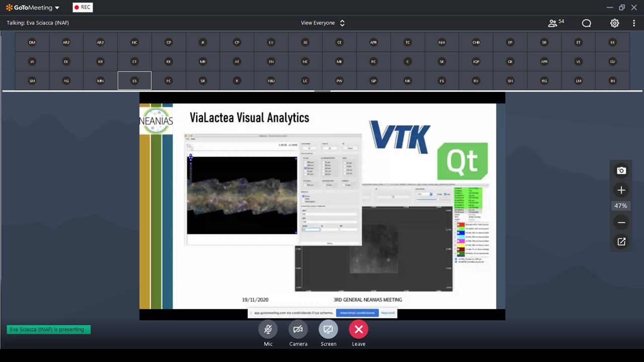The width and height of the screenshot is (644, 362).
Task: Toggle the Mic mute button
Action: click(268, 329)
